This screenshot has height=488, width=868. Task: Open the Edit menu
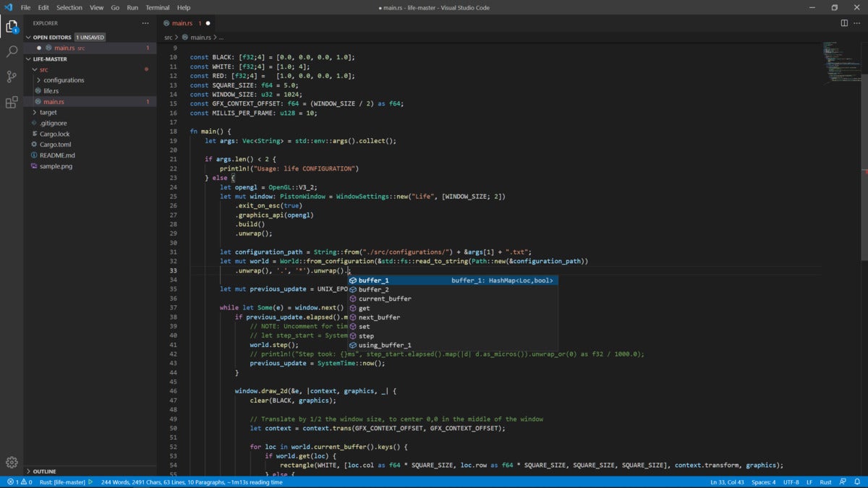point(43,7)
